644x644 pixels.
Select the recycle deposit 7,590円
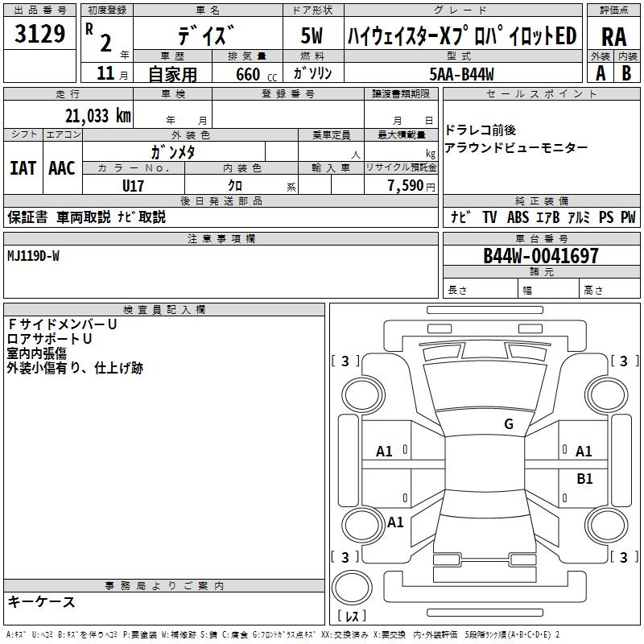tap(411, 186)
